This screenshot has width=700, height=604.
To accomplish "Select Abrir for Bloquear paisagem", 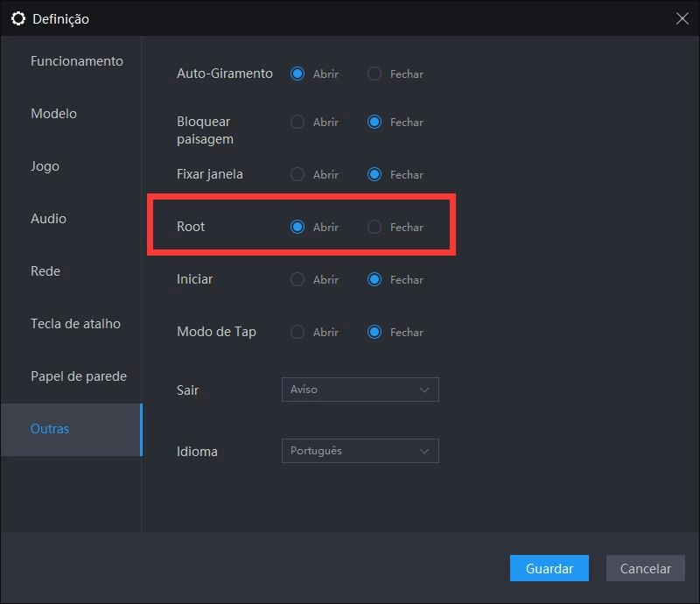I will coord(297,122).
